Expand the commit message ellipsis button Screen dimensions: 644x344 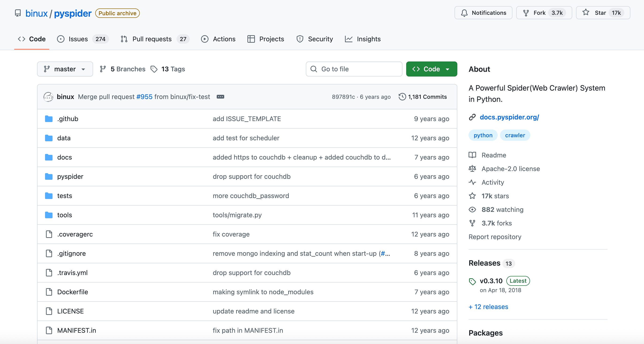pyautogui.click(x=220, y=97)
